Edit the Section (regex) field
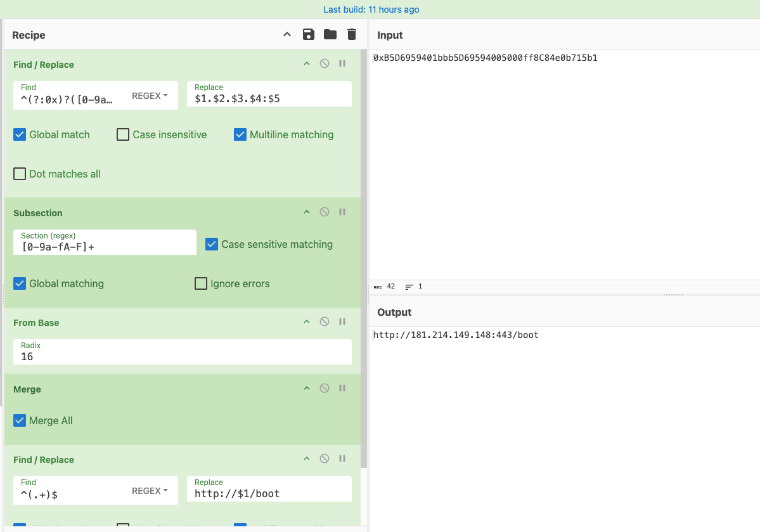The height and width of the screenshot is (532, 760). [105, 242]
